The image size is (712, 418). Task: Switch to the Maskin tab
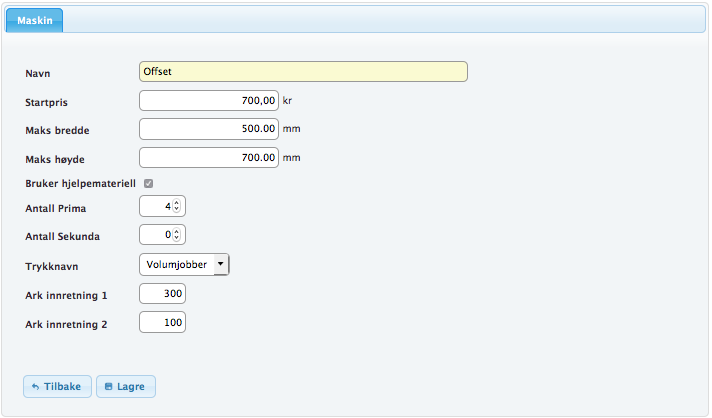point(35,20)
